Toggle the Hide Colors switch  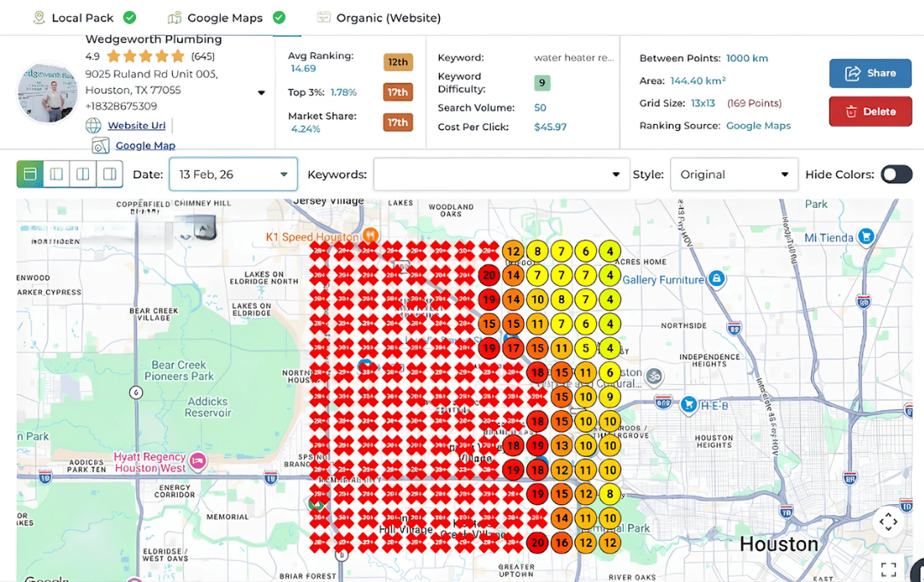[x=897, y=174]
